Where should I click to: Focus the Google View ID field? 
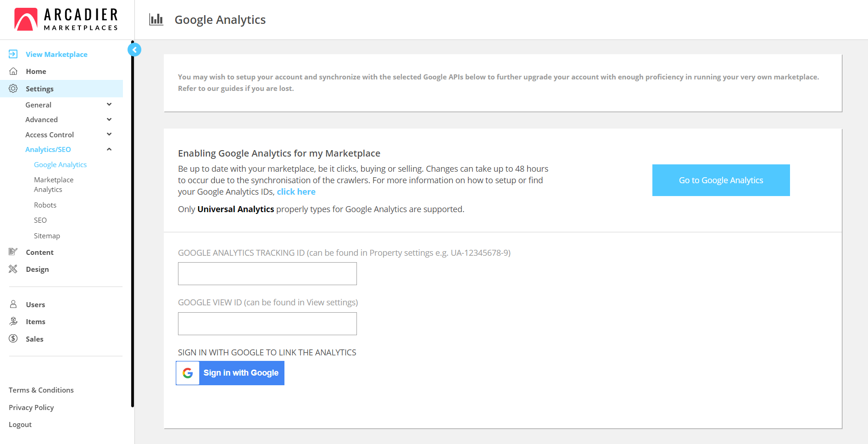point(267,324)
